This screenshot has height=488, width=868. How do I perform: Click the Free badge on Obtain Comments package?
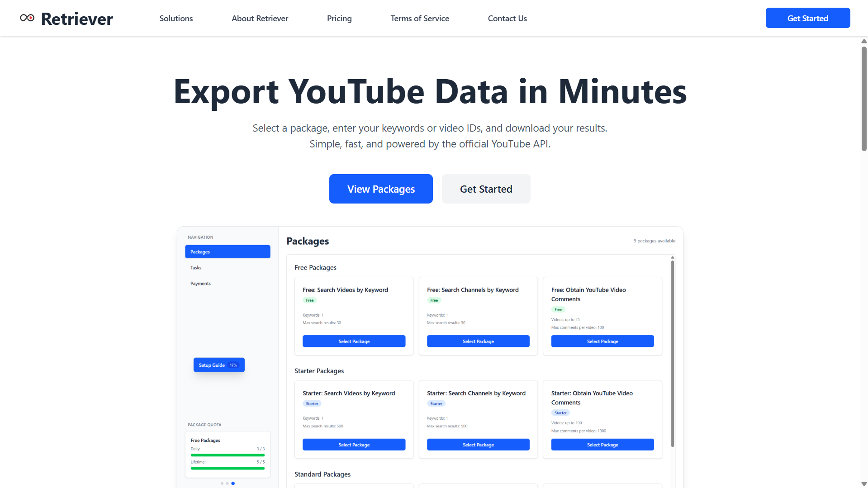point(558,309)
